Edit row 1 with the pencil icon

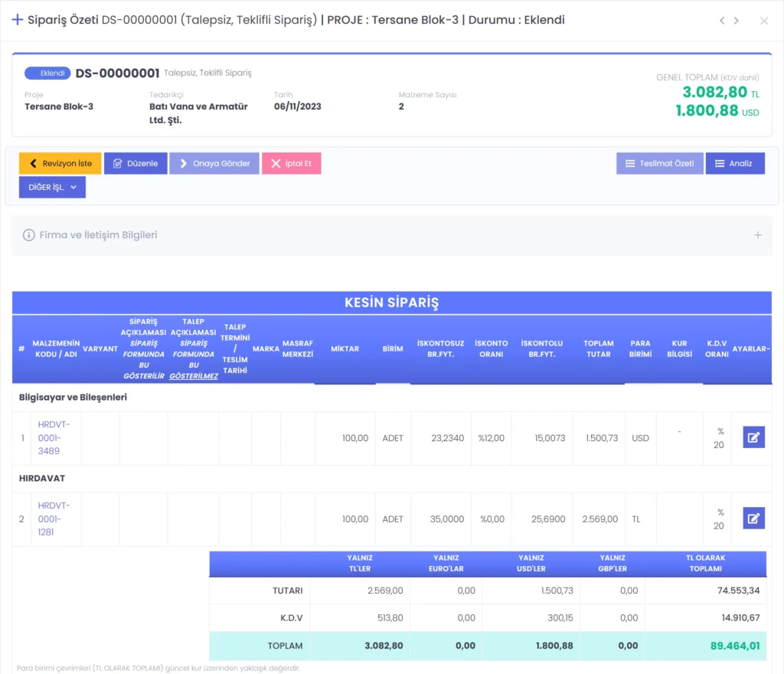point(753,437)
